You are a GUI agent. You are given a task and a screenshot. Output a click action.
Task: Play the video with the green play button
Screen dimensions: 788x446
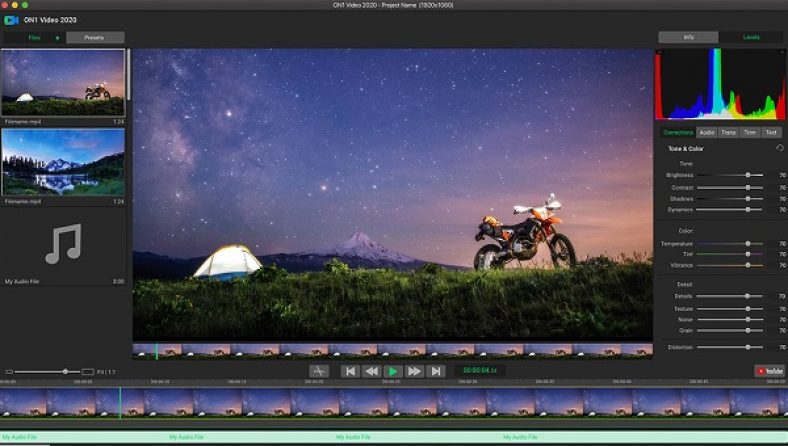392,371
